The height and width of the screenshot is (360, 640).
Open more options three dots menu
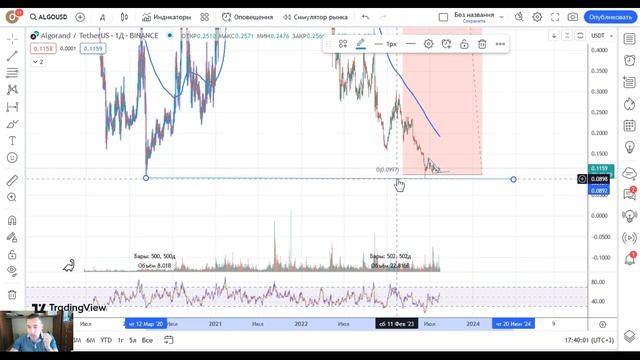tap(500, 44)
